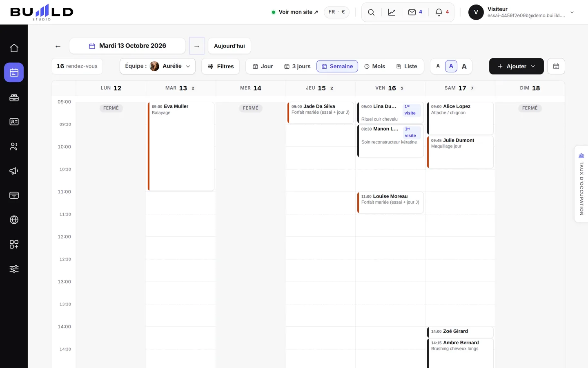The width and height of the screenshot is (588, 368).
Task: Open Manon L... Soin reconstructeur kératine appointment
Action: click(390, 141)
